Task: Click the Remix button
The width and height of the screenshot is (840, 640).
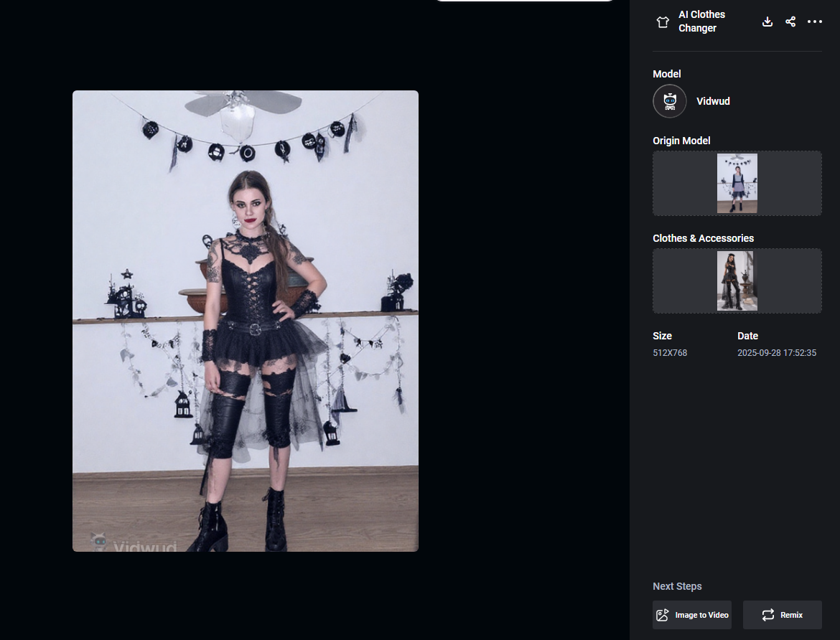Action: (783, 615)
